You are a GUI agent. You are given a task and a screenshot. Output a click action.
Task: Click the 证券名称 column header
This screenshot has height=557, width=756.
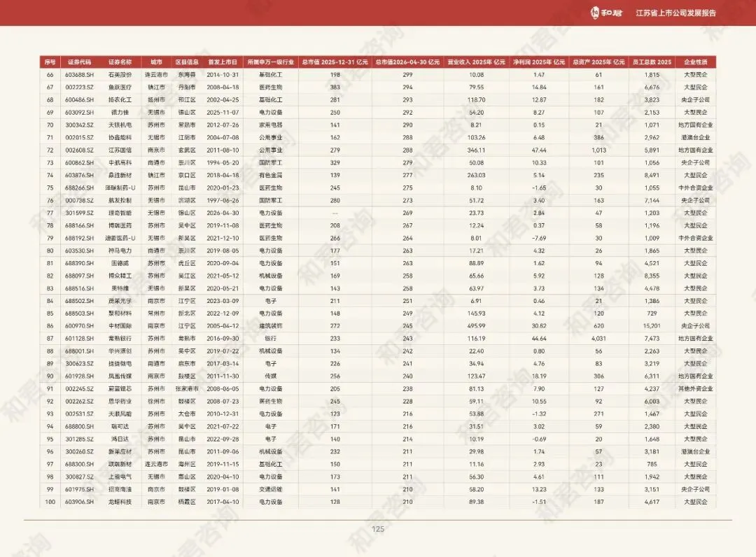(x=120, y=62)
